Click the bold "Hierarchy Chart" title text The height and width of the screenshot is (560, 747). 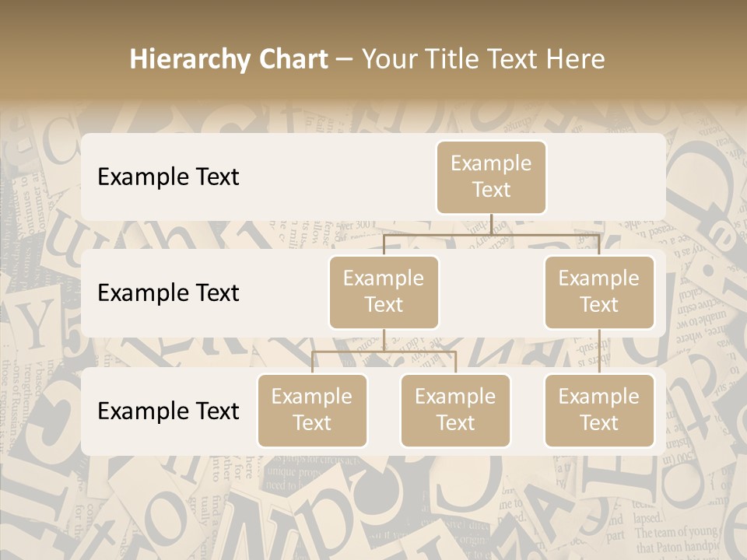tap(228, 59)
